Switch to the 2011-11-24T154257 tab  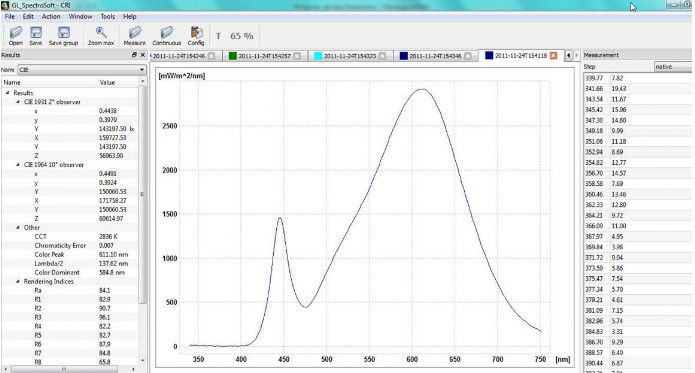264,56
